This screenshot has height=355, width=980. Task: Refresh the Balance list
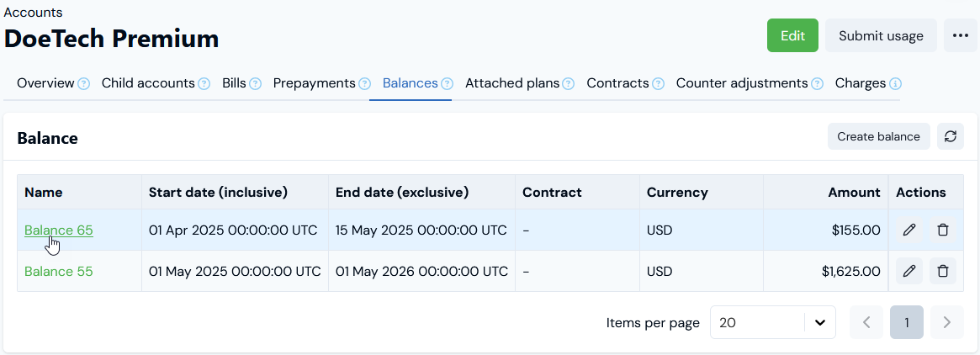coord(951,136)
